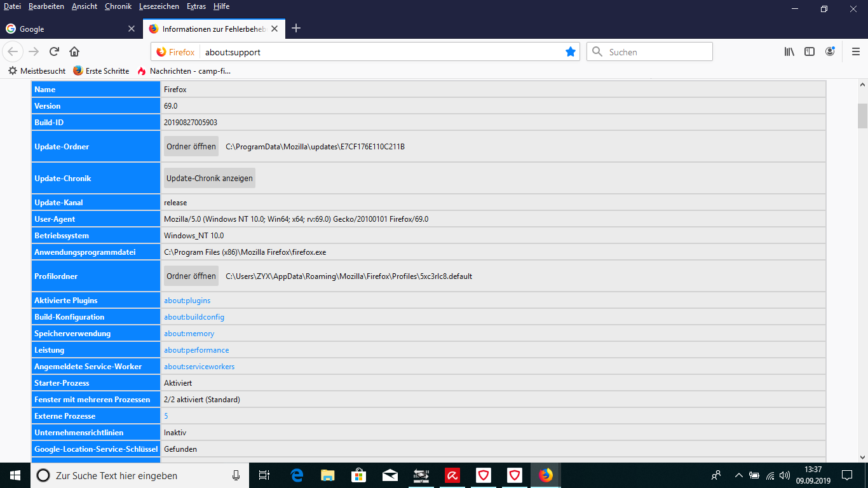Image resolution: width=868 pixels, height=488 pixels.
Task: Go back with the back arrow button
Action: click(13, 51)
